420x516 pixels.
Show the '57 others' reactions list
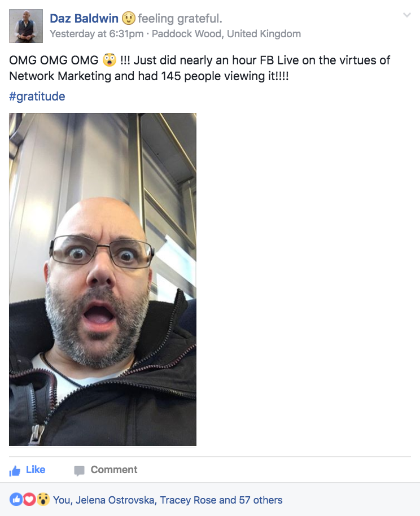pyautogui.click(x=261, y=500)
